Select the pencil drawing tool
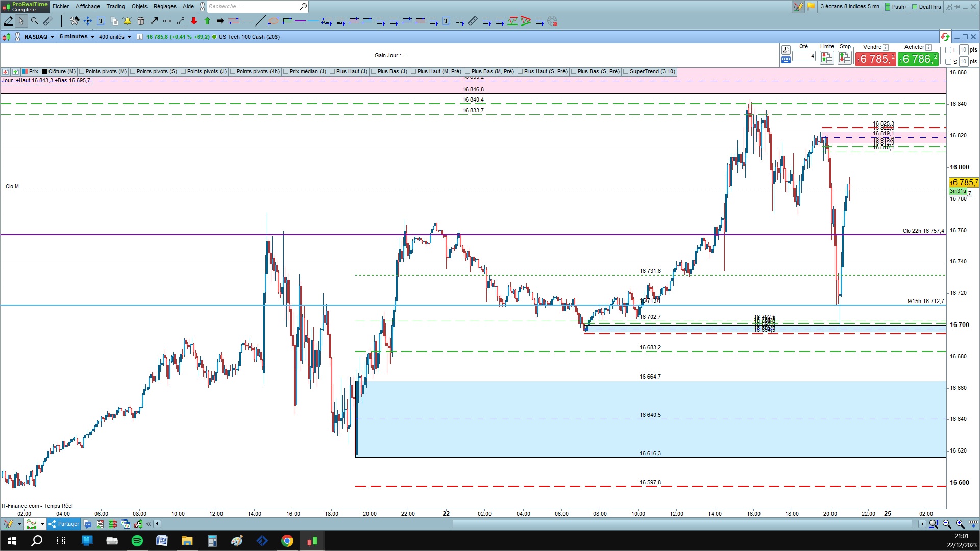Image resolution: width=980 pixels, height=551 pixels. coord(8,21)
